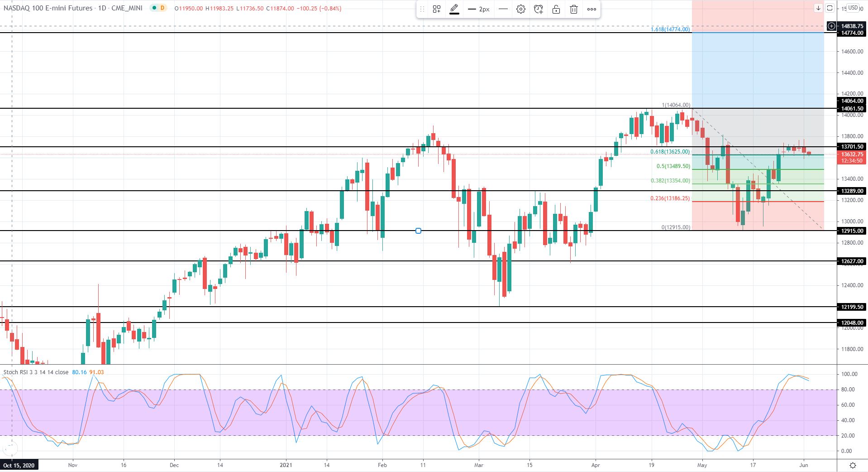Click the 13289.00 price label
The height and width of the screenshot is (472, 868).
click(852, 191)
